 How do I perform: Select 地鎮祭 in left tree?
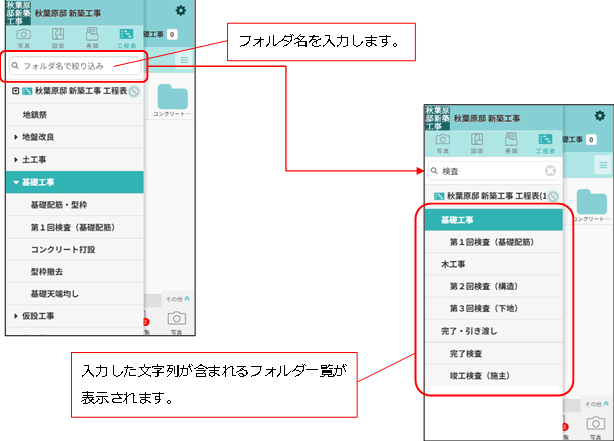(x=37, y=115)
